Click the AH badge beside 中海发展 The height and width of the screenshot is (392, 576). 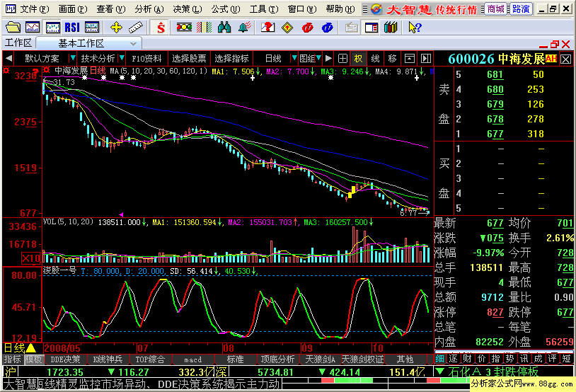[x=551, y=59]
